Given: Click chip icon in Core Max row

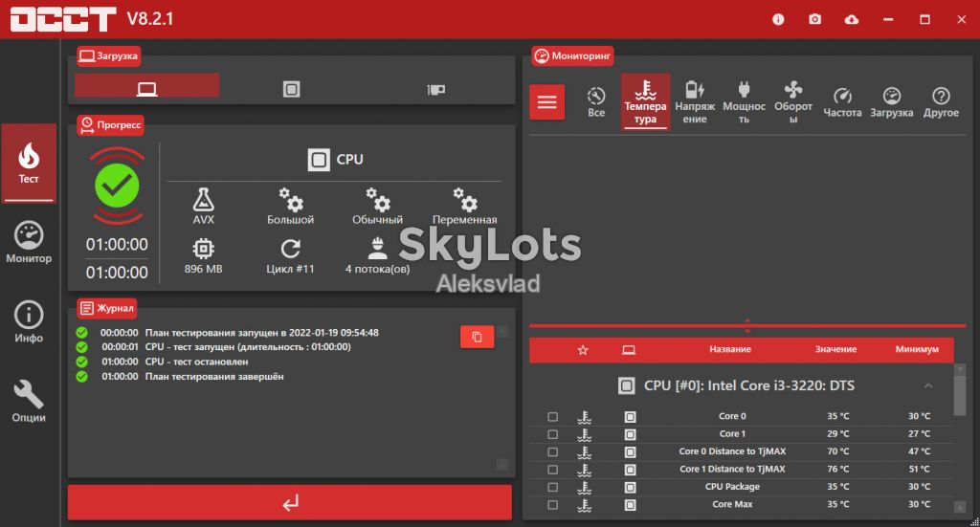Looking at the screenshot, I should (x=630, y=504).
